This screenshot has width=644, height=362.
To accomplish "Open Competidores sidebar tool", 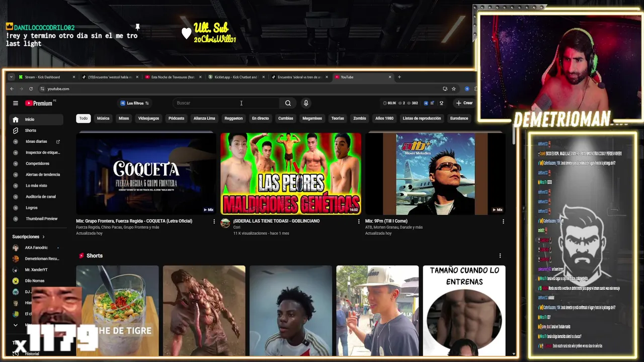I will click(x=37, y=163).
